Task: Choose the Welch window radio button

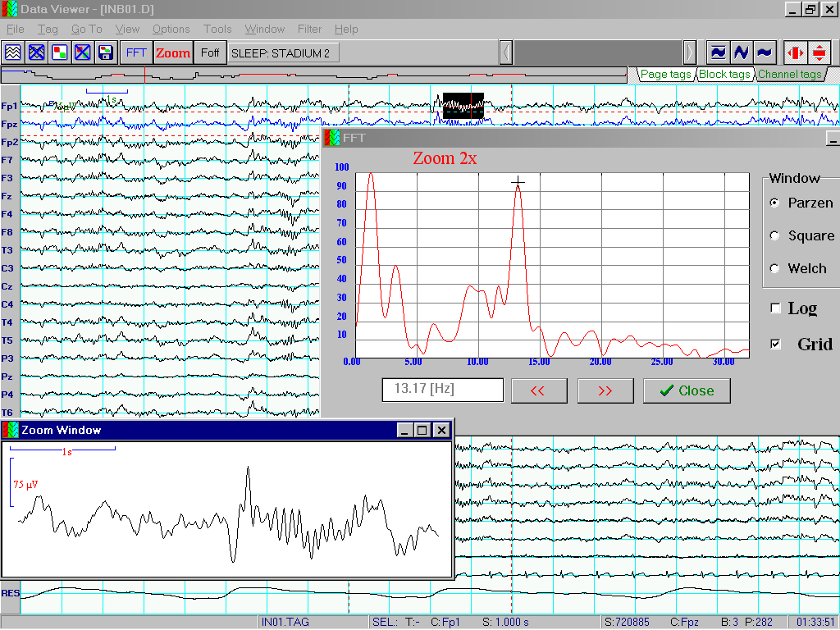Action: click(774, 268)
